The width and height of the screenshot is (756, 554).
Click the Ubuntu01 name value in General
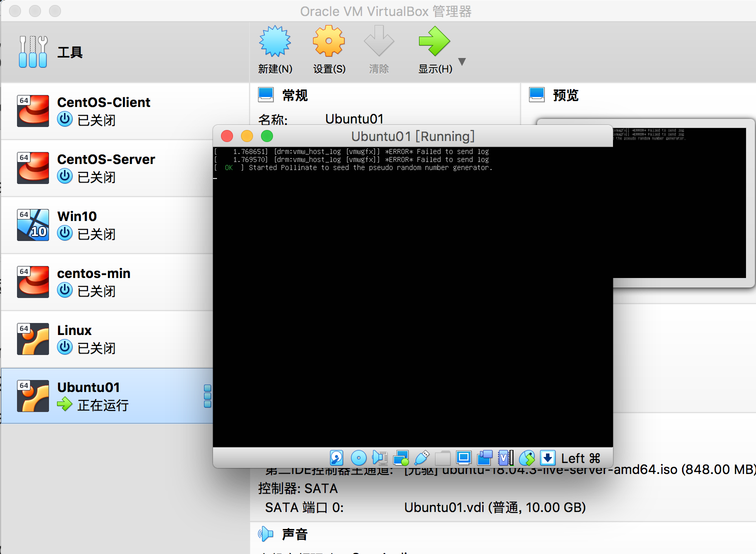(354, 119)
